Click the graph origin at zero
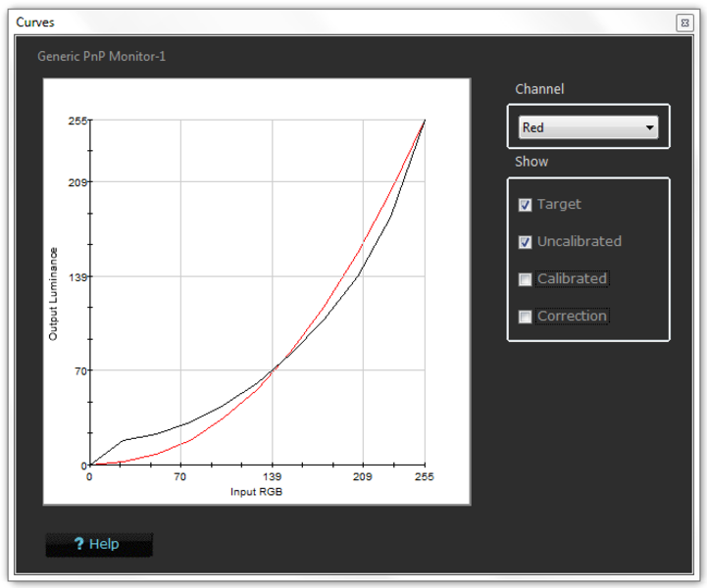Screen dimensions: 707x588 click(90, 465)
